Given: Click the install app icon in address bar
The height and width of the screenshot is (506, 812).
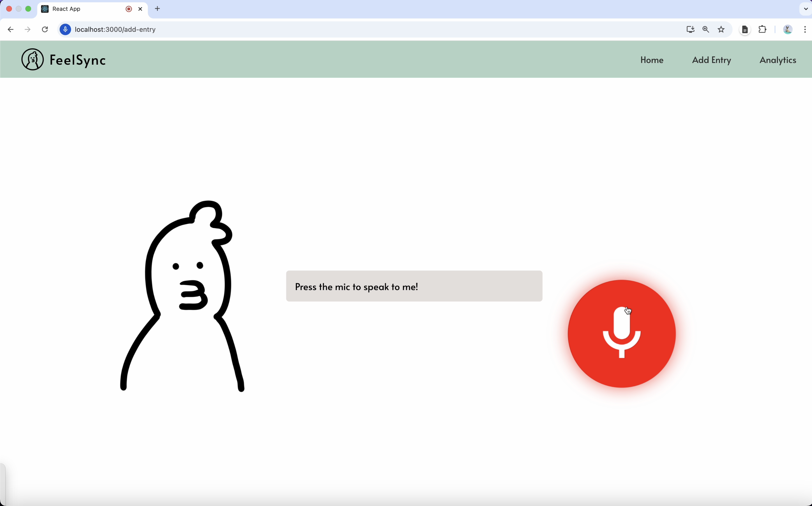Looking at the screenshot, I should 690,29.
